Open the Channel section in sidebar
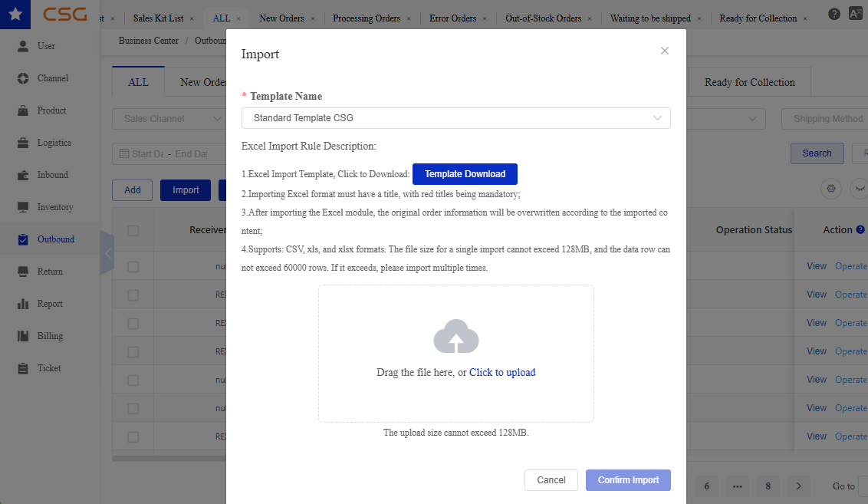The width and height of the screenshot is (868, 504). pos(50,78)
